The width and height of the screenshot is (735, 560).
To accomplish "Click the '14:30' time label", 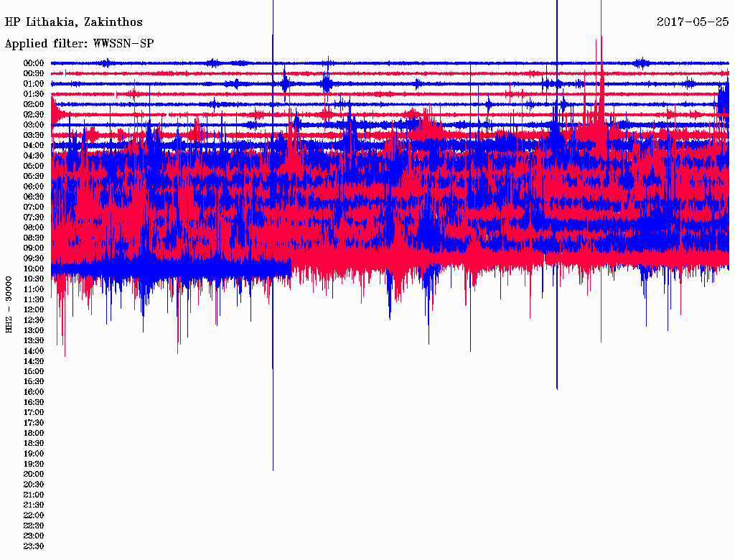I will [x=34, y=361].
